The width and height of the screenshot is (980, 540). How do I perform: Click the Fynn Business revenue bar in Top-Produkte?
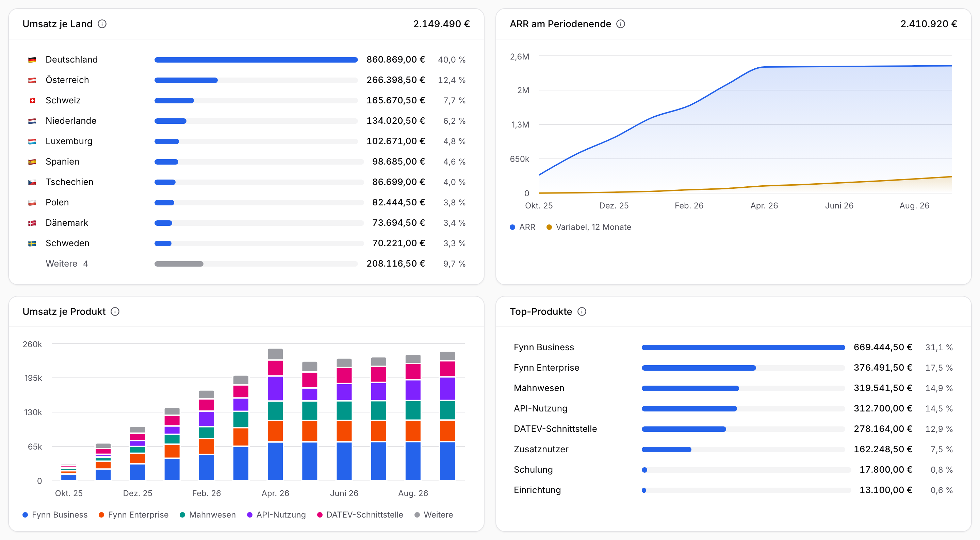(743, 348)
